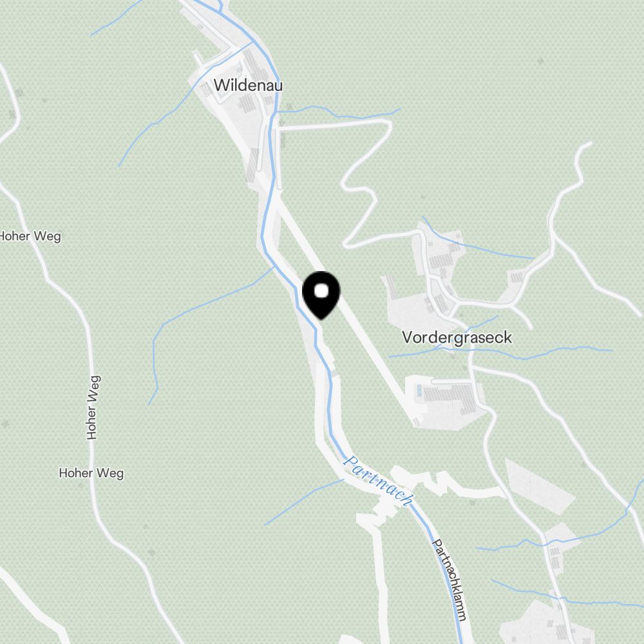Click the horizontal Hoher Weg label below the rotated one
The width and height of the screenshot is (644, 644).
[91, 473]
